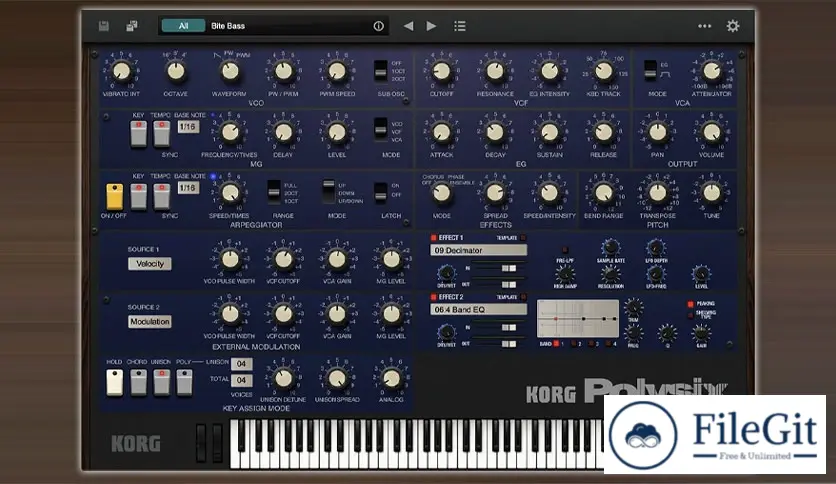Open the settings gear icon
The image size is (836, 484).
click(x=733, y=26)
